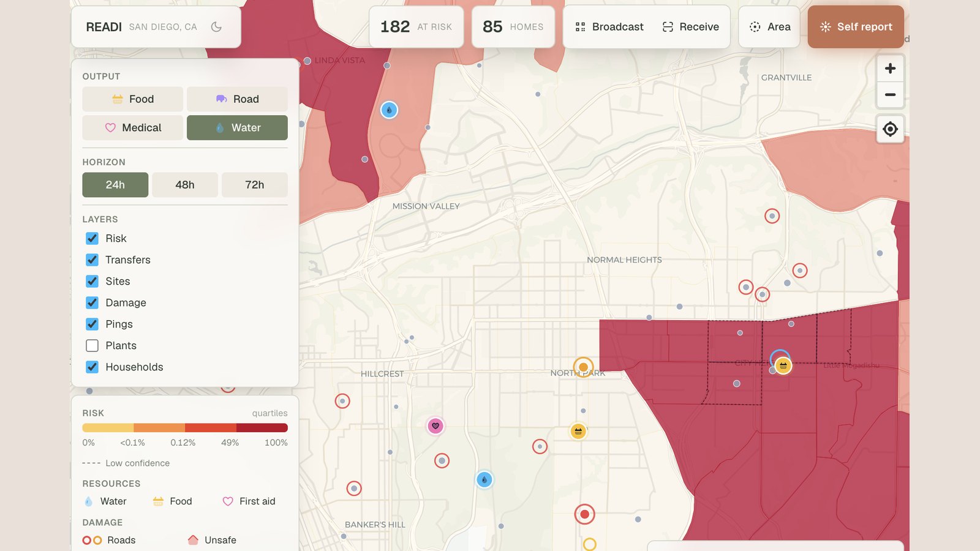Click the Unsafe damage legend icon
This screenshot has height=551, width=980.
tap(193, 540)
